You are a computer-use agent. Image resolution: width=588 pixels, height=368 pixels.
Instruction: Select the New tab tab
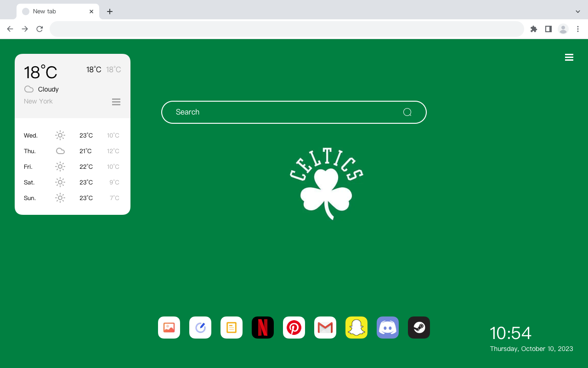(58, 11)
